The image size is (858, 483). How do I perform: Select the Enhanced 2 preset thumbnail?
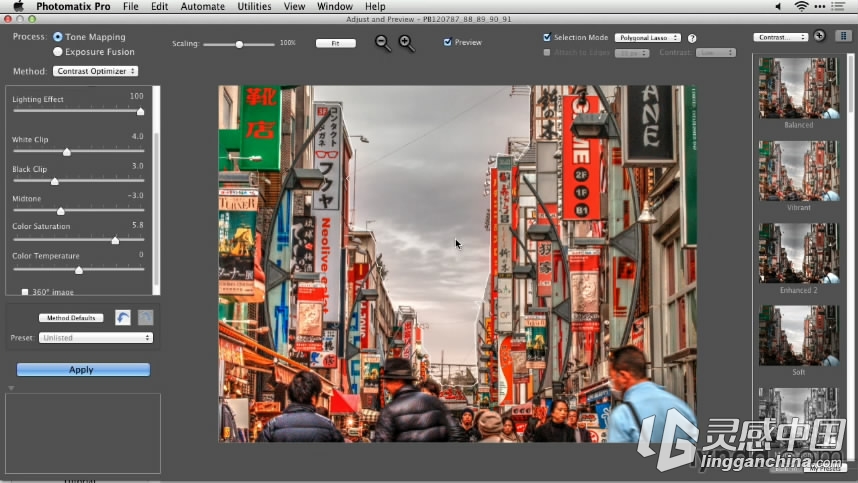pos(798,253)
